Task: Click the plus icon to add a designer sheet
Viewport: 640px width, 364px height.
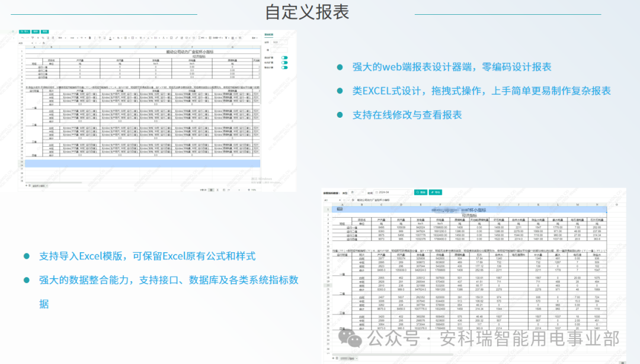Action: [27, 185]
